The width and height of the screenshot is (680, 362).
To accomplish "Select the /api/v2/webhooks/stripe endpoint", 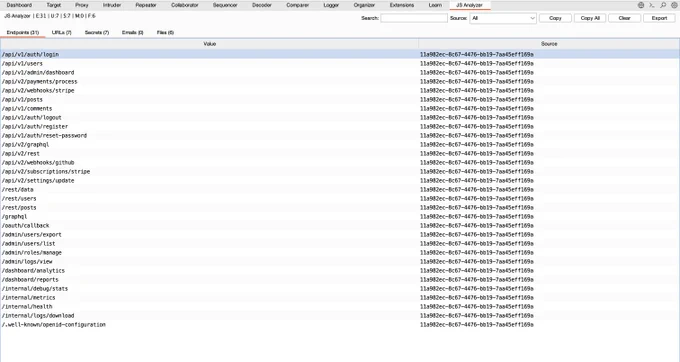I will [x=340, y=91].
